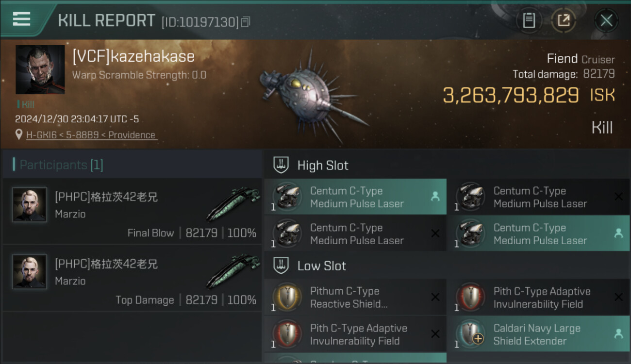Click the Final Blow participant's ship icon
631x364 pixels.
coord(233,205)
